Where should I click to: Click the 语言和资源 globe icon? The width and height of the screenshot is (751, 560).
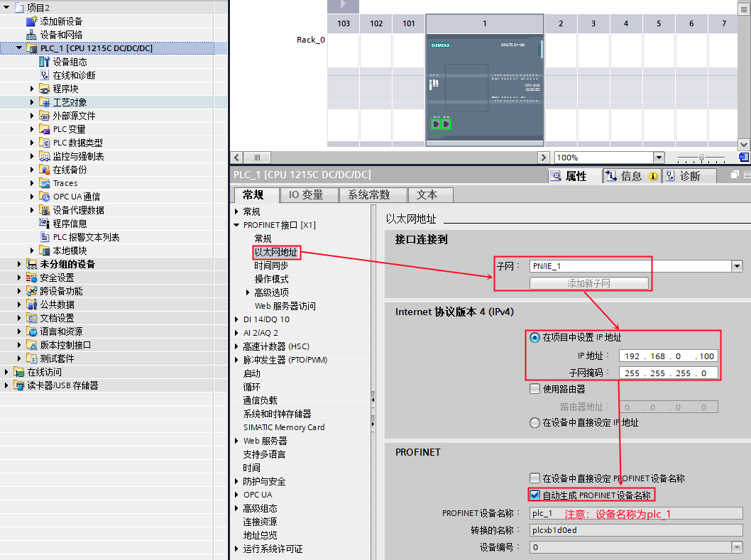(x=32, y=331)
